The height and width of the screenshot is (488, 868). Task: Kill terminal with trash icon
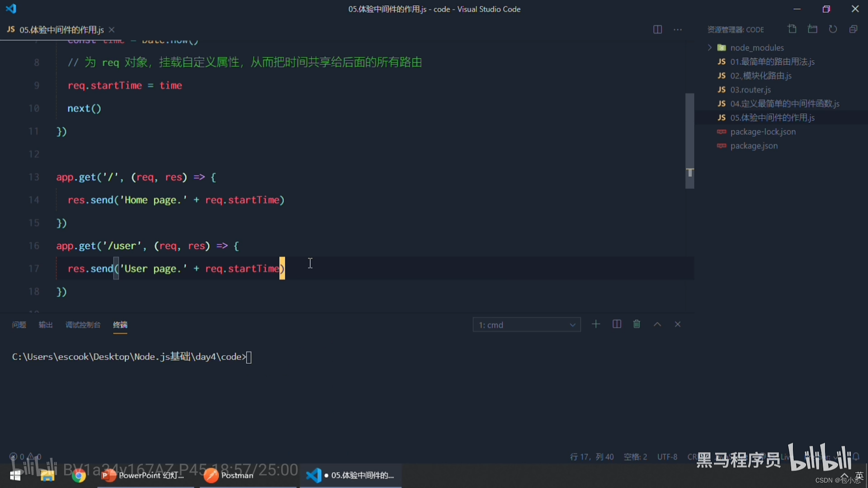(x=637, y=324)
